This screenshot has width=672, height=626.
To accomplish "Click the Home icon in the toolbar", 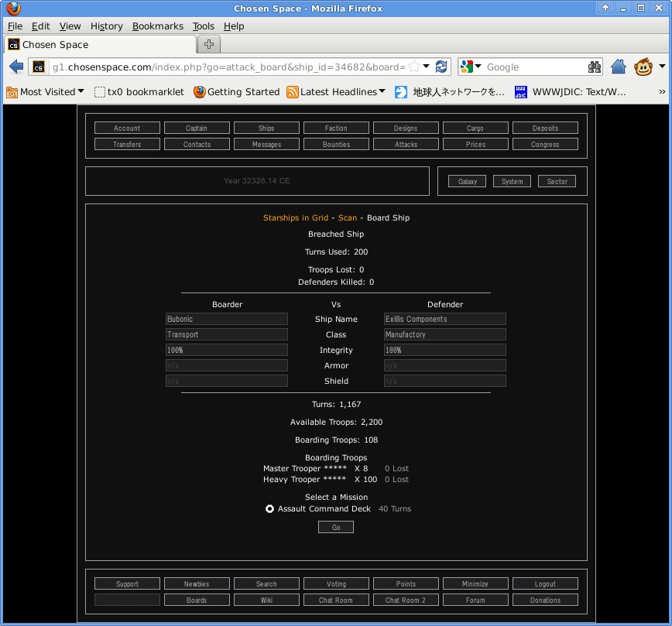I will (618, 67).
